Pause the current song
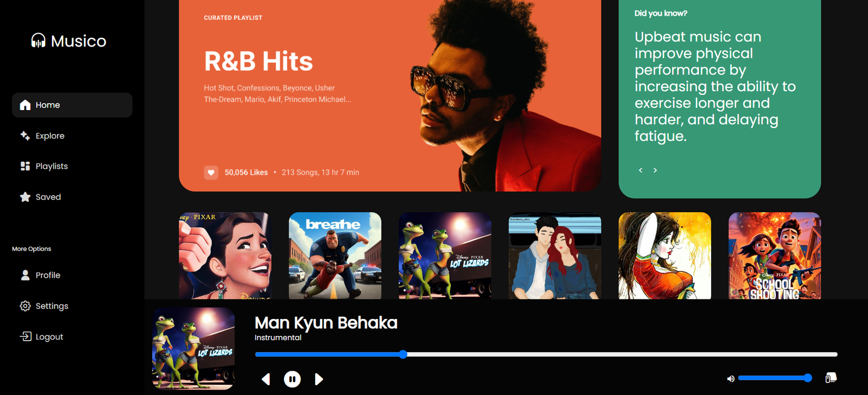The height and width of the screenshot is (395, 868). [x=292, y=379]
